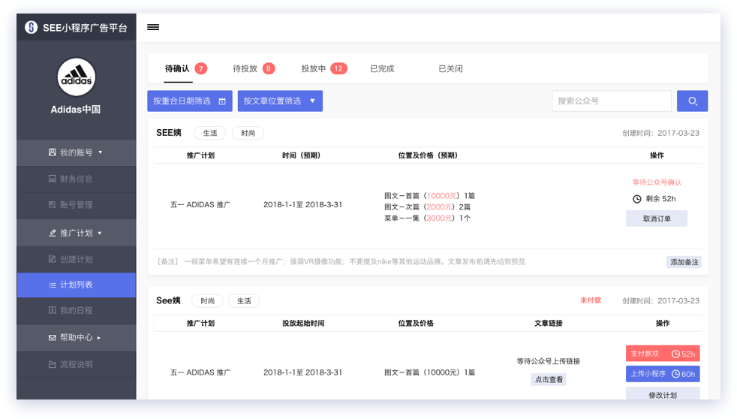Select 计划列表 in the sidebar
The height and width of the screenshot is (419, 737).
point(76,285)
